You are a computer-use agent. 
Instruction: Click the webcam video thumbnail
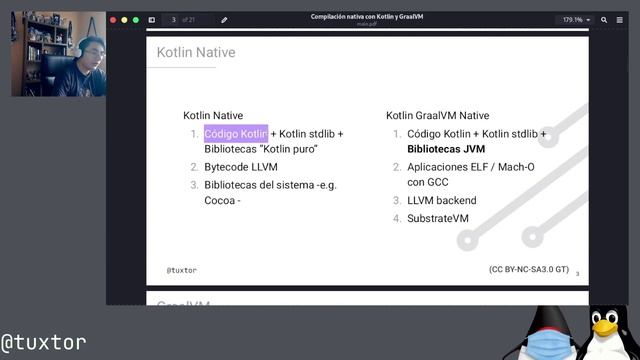point(59,54)
